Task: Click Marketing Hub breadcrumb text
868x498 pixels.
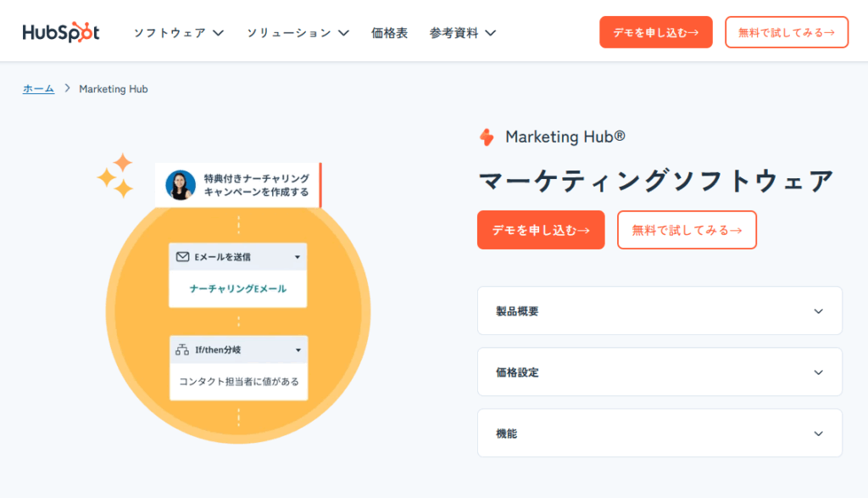Action: click(x=114, y=88)
